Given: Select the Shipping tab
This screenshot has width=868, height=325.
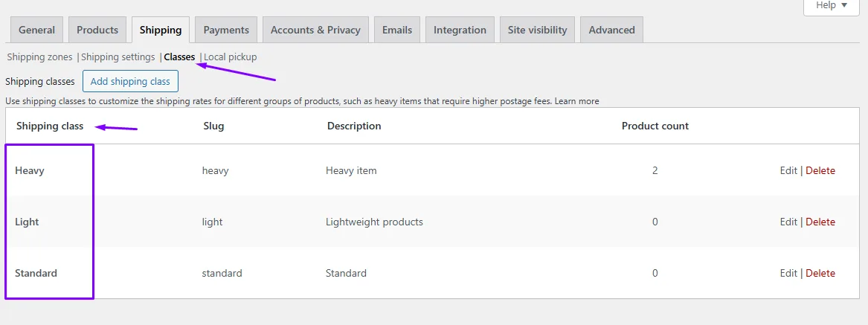Looking at the screenshot, I should click(x=161, y=30).
